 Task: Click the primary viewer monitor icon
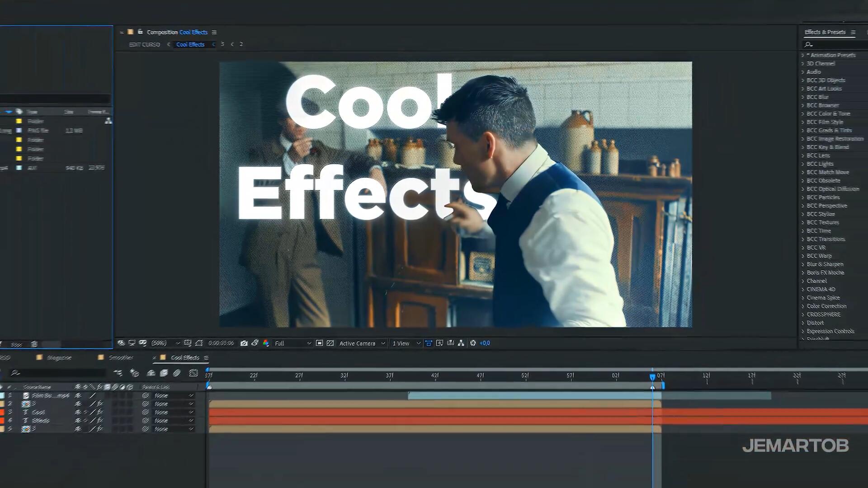[x=132, y=343]
